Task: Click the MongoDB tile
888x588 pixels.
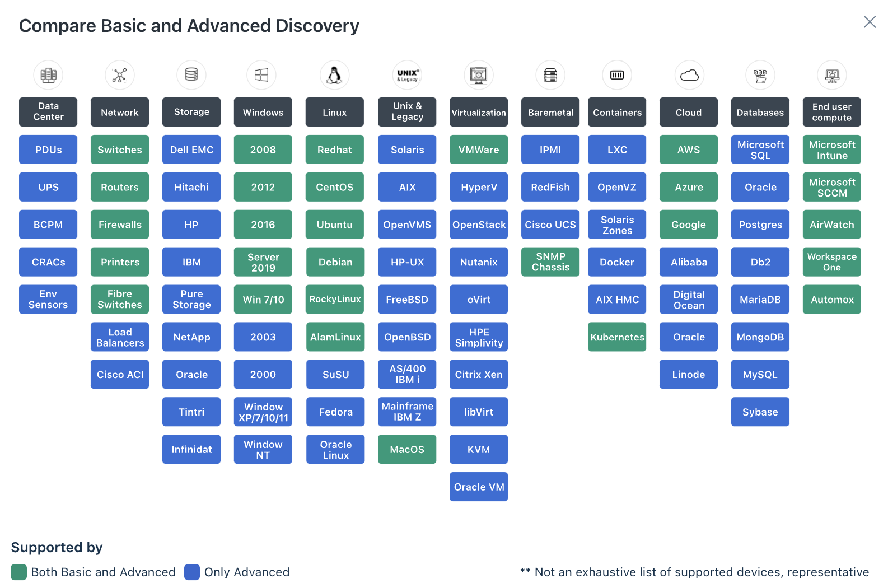Action: (760, 337)
